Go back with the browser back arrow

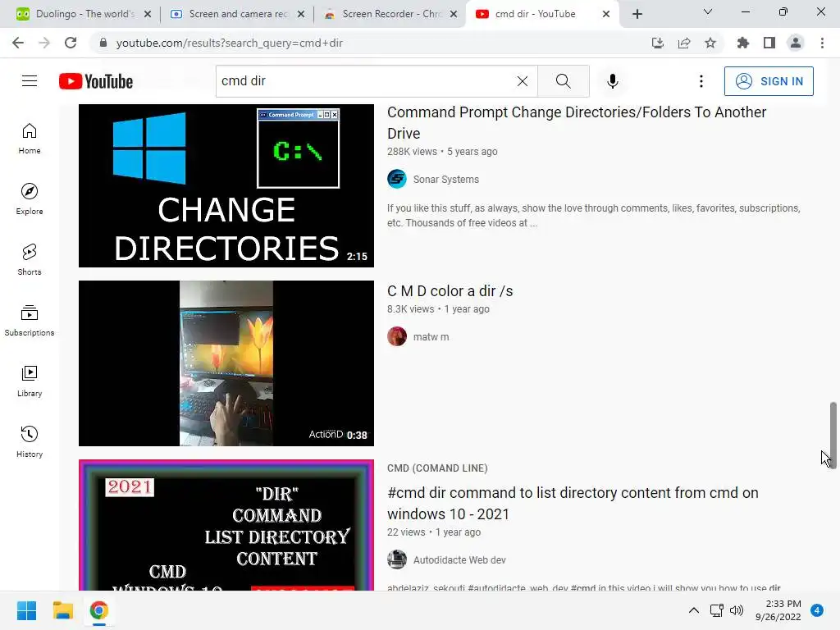pyautogui.click(x=18, y=43)
